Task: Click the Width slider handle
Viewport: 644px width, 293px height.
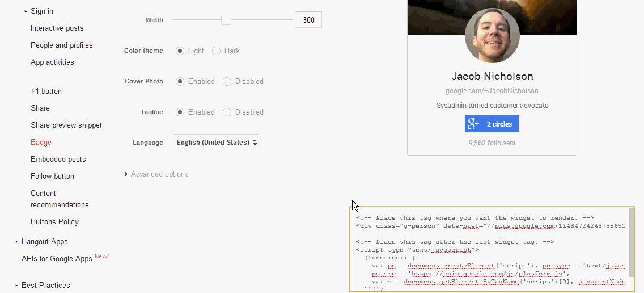Action: tap(226, 20)
